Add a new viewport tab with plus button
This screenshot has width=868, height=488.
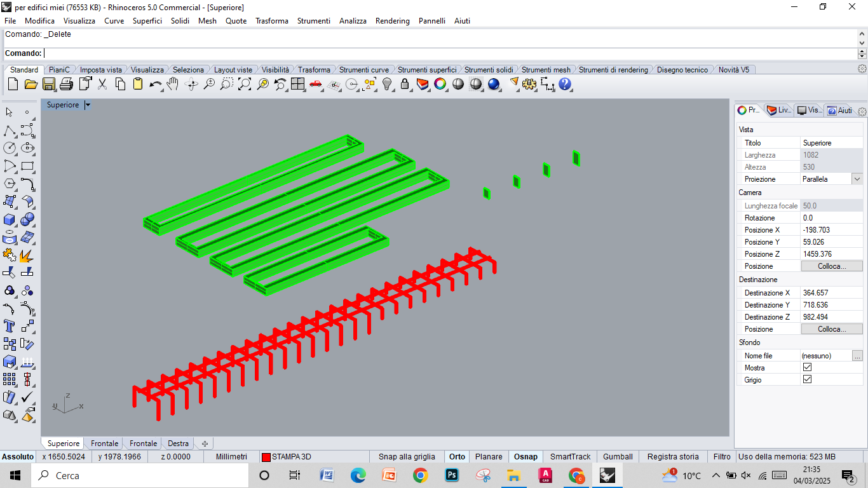click(205, 444)
